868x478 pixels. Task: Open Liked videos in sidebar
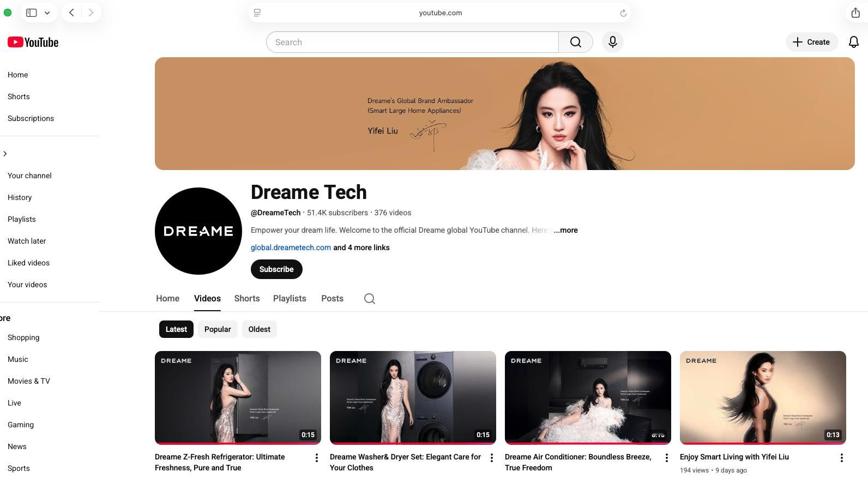[x=28, y=263]
